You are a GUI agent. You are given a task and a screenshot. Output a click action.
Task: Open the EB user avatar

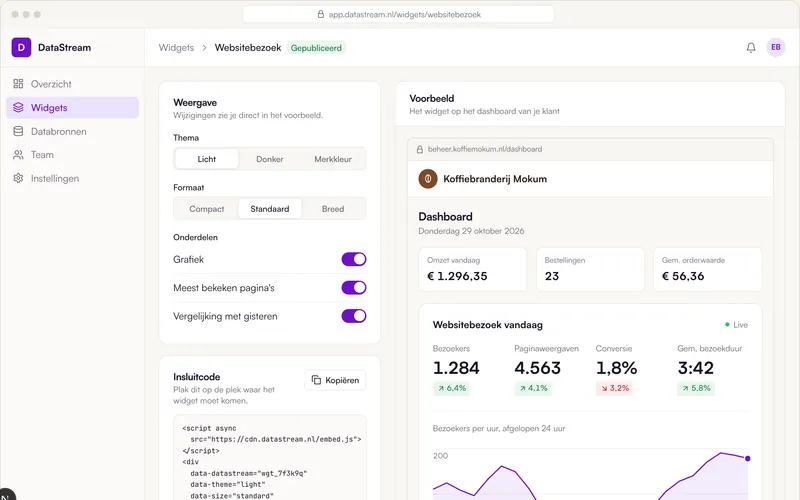pyautogui.click(x=776, y=47)
